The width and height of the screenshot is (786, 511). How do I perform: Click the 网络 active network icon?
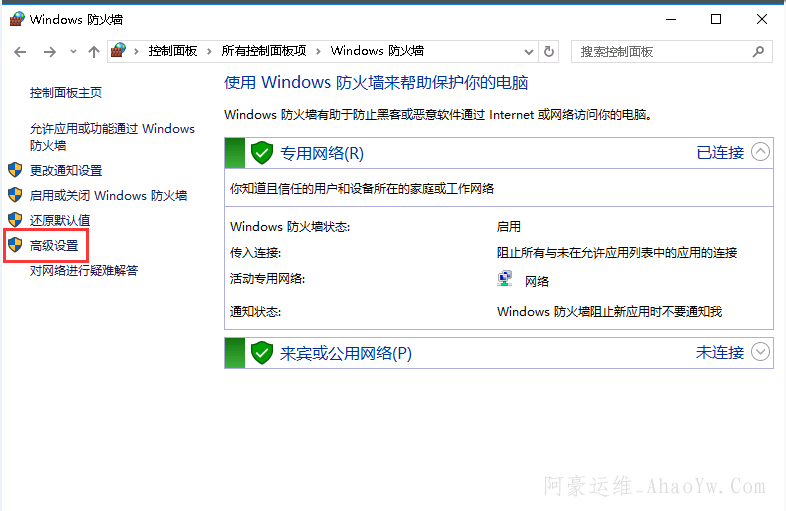click(x=505, y=278)
